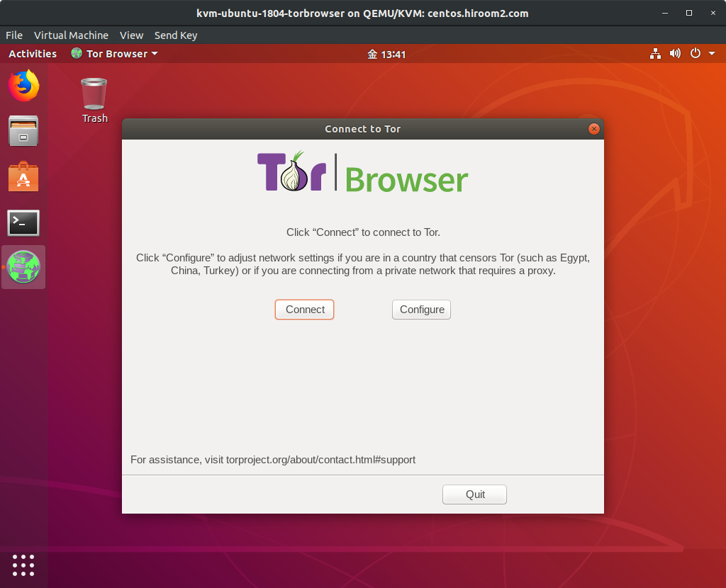Open the Virtual Machine menu
Viewport: 726px width, 588px height.
pyautogui.click(x=71, y=35)
